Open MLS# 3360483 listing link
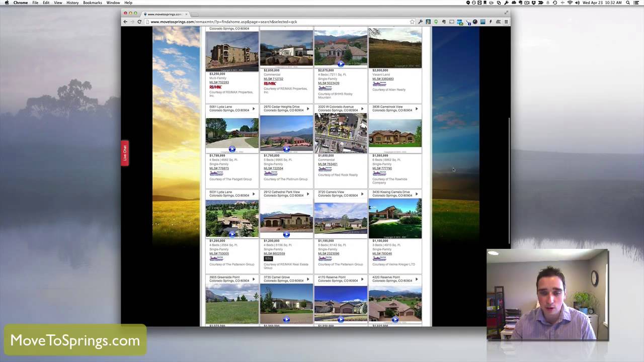Screen dimensions: 644x362 click(x=383, y=79)
